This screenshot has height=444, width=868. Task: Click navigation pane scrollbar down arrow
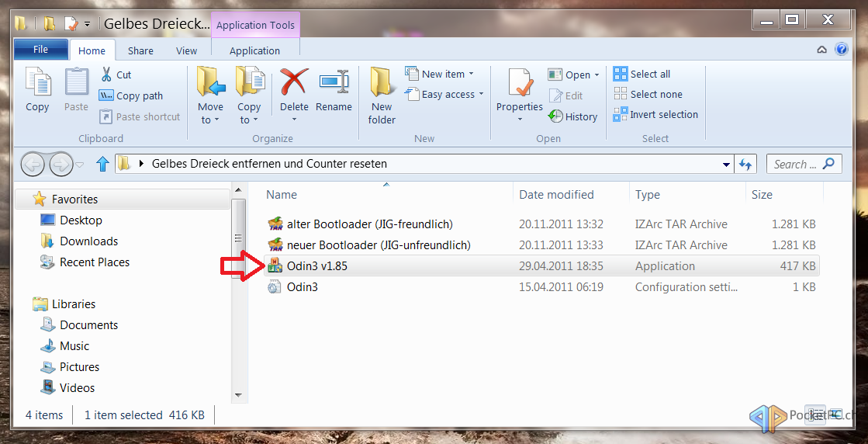coord(238,395)
